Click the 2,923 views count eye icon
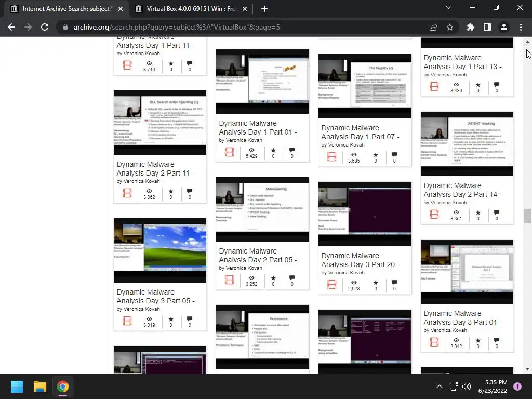The image size is (532, 399). click(x=354, y=282)
